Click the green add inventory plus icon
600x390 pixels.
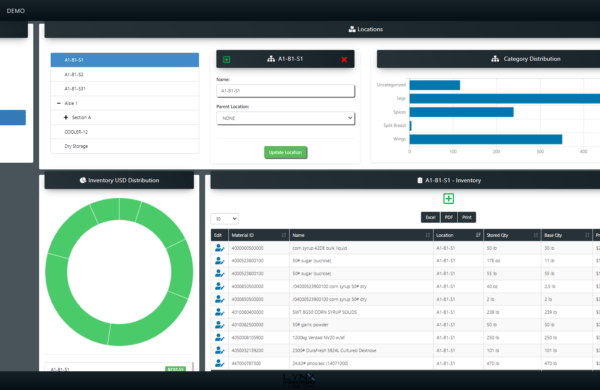[448, 199]
